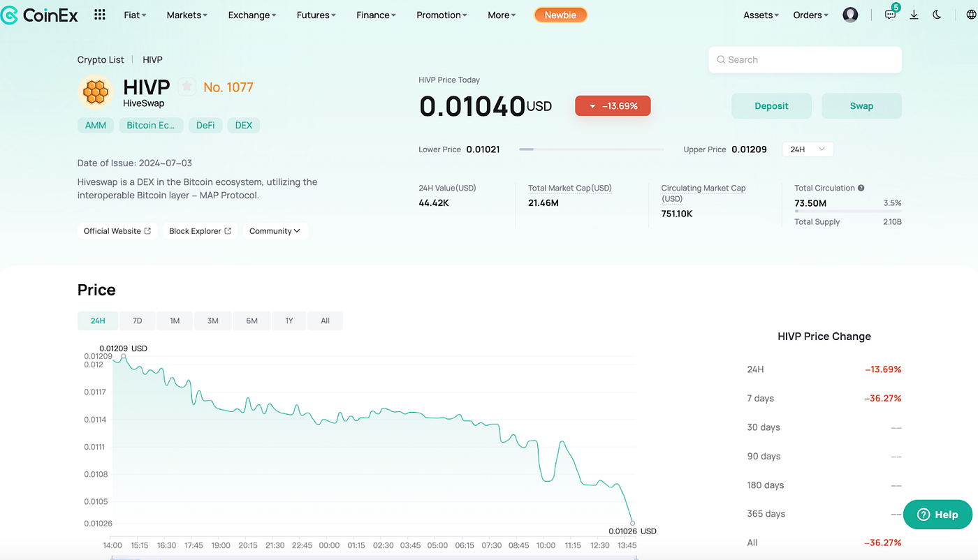Click the DEX tag
This screenshot has width=978, height=560.
[244, 126]
